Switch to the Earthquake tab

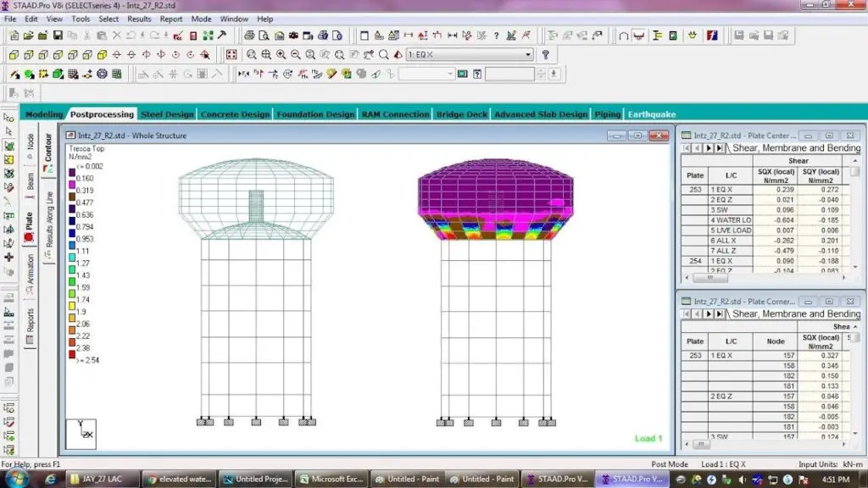[x=652, y=114]
